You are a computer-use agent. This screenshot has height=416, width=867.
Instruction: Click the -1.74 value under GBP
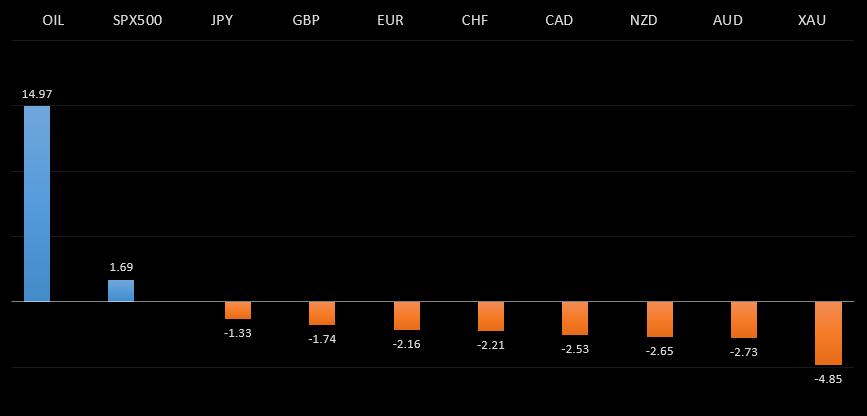point(322,339)
